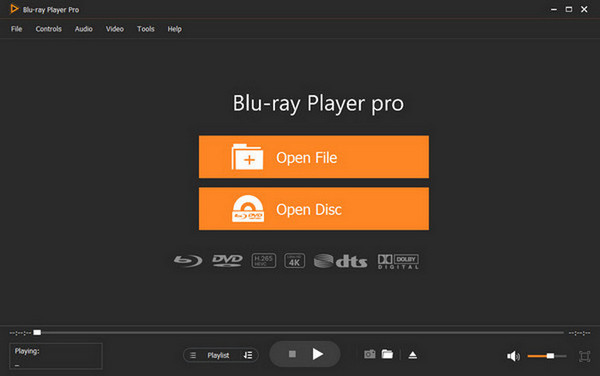600x376 pixels.
Task: Show the playlist list icon
Action: tap(193, 355)
